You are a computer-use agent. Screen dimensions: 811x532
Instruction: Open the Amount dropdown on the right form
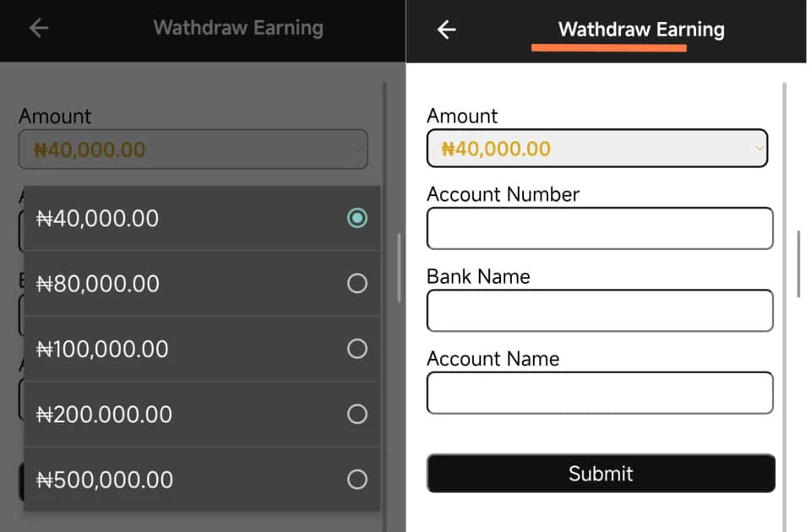597,148
